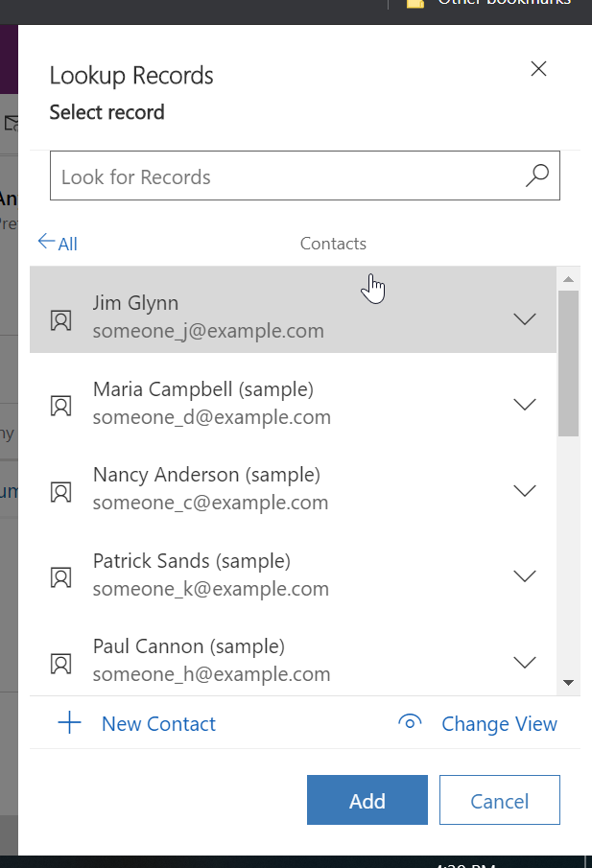Click the contact icon beside Jim Glynn
592x868 pixels.
tap(61, 317)
